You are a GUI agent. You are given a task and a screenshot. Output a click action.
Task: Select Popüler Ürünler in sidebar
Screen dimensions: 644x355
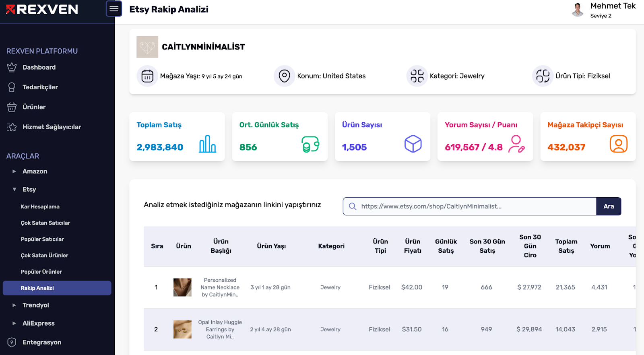click(41, 272)
